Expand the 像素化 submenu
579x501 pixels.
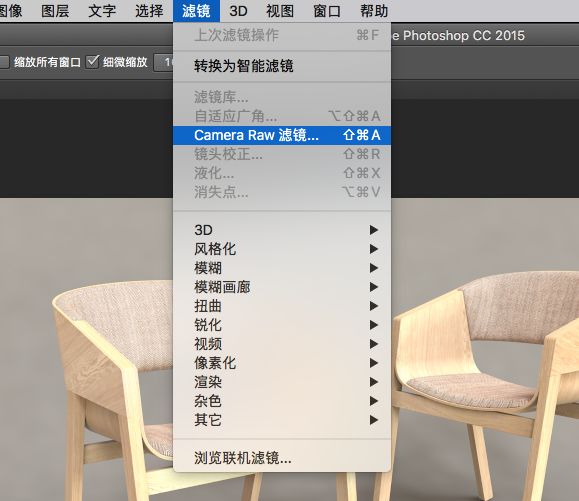tap(282, 363)
